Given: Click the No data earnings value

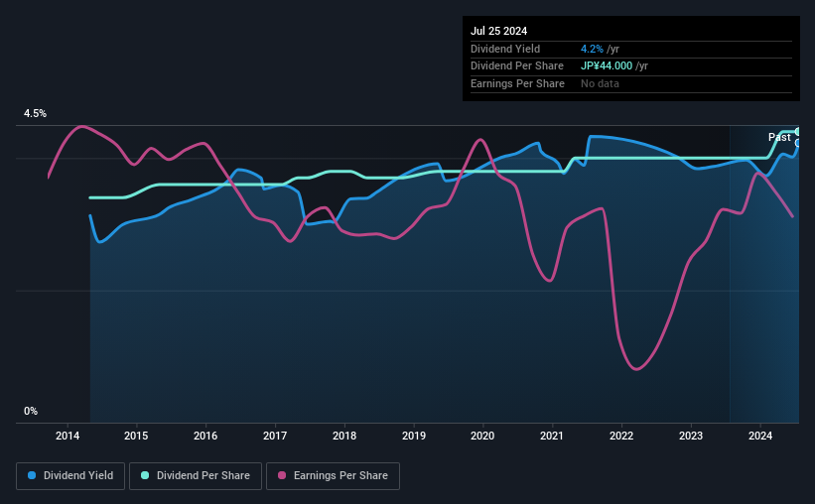Looking at the screenshot, I should [x=600, y=83].
